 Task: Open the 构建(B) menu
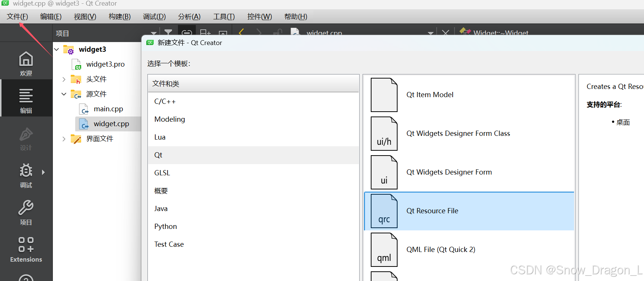(119, 17)
